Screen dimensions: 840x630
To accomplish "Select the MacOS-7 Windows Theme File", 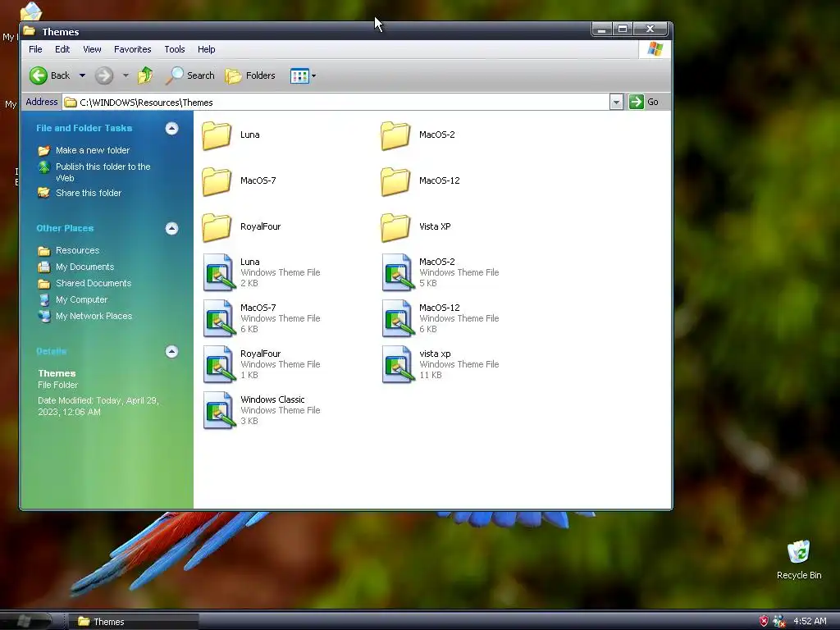I will pyautogui.click(x=262, y=319).
